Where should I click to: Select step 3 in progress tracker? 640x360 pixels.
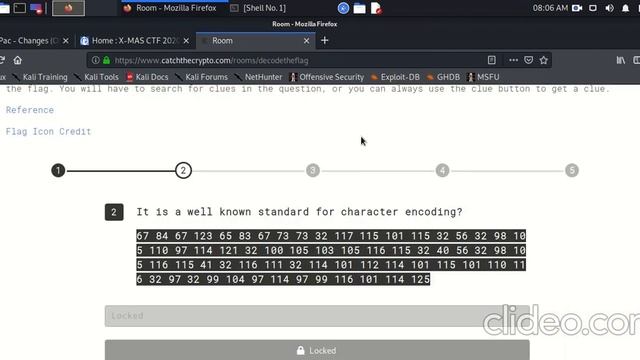[313, 170]
